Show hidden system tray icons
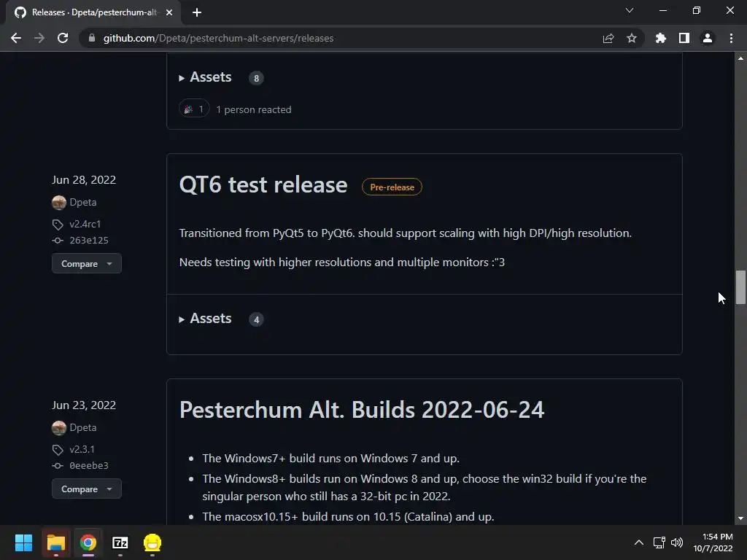747x560 pixels. [639, 542]
